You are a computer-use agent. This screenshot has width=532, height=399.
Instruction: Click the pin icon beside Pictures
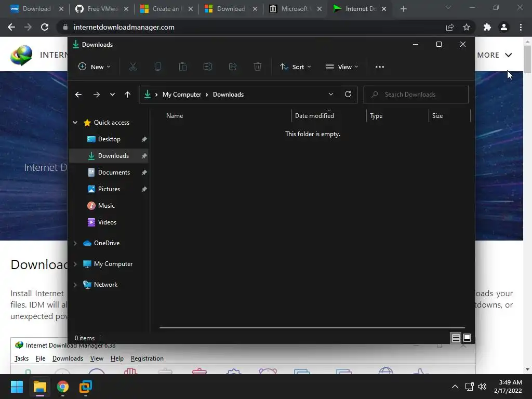pyautogui.click(x=144, y=189)
